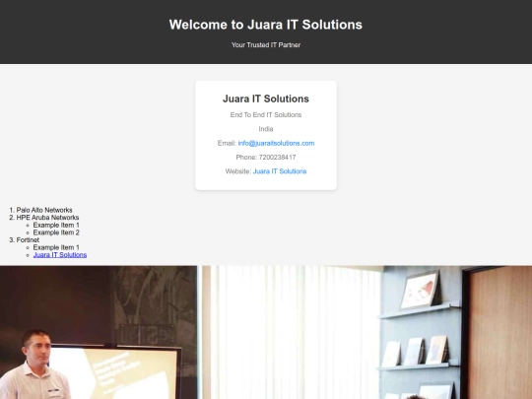Click Example Item 1 under Fortinet

[56, 247]
